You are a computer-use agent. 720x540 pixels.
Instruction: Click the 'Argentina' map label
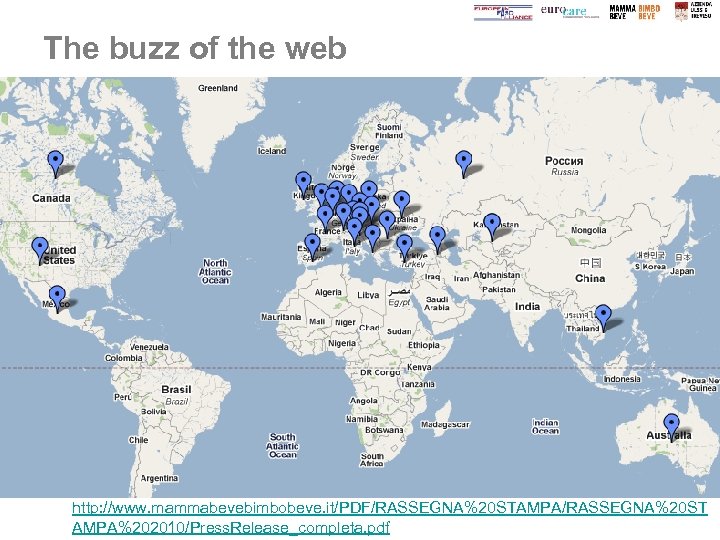(x=159, y=478)
